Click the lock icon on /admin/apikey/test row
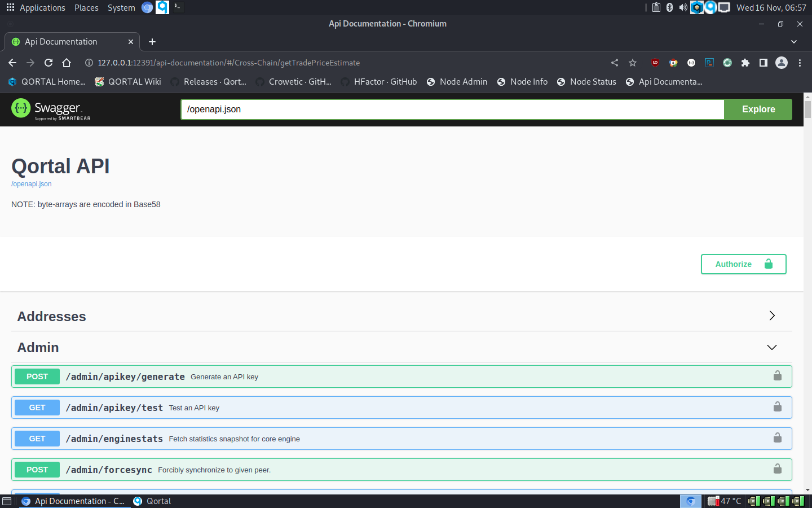 777,407
